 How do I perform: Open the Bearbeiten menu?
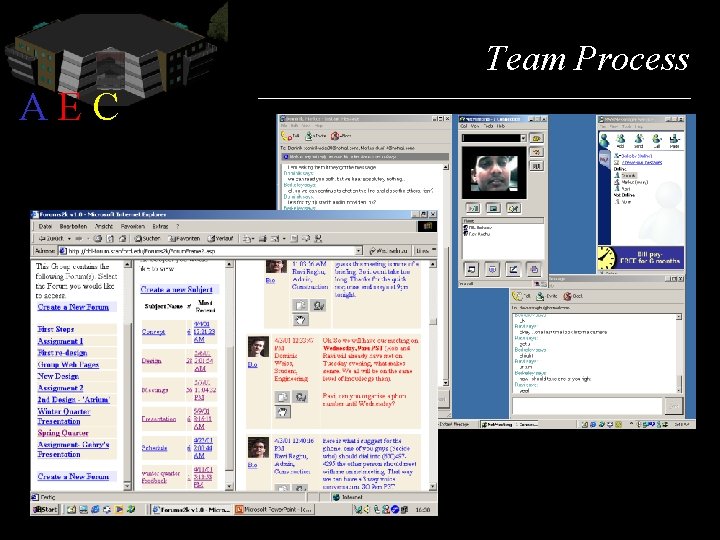click(x=73, y=226)
